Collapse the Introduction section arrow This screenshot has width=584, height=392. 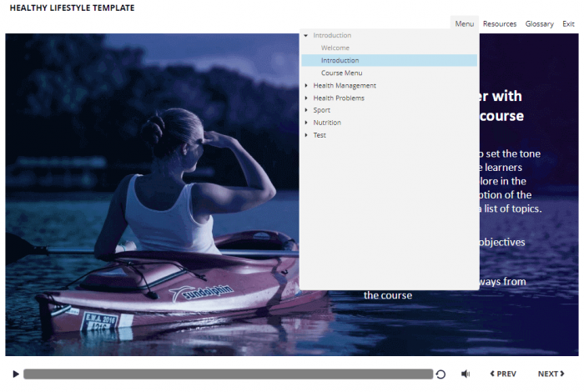click(306, 36)
